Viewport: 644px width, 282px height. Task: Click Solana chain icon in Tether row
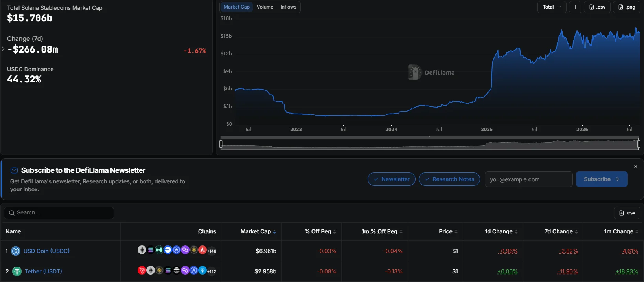[168, 270]
